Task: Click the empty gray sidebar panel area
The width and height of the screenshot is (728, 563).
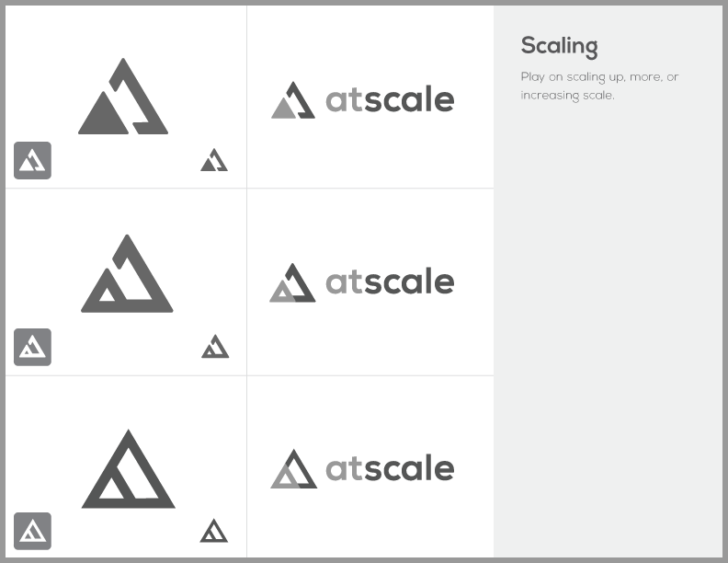Action: point(608,325)
